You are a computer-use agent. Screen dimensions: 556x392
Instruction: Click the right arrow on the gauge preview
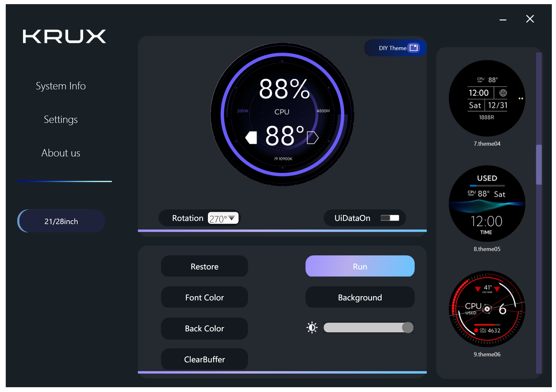pyautogui.click(x=312, y=138)
